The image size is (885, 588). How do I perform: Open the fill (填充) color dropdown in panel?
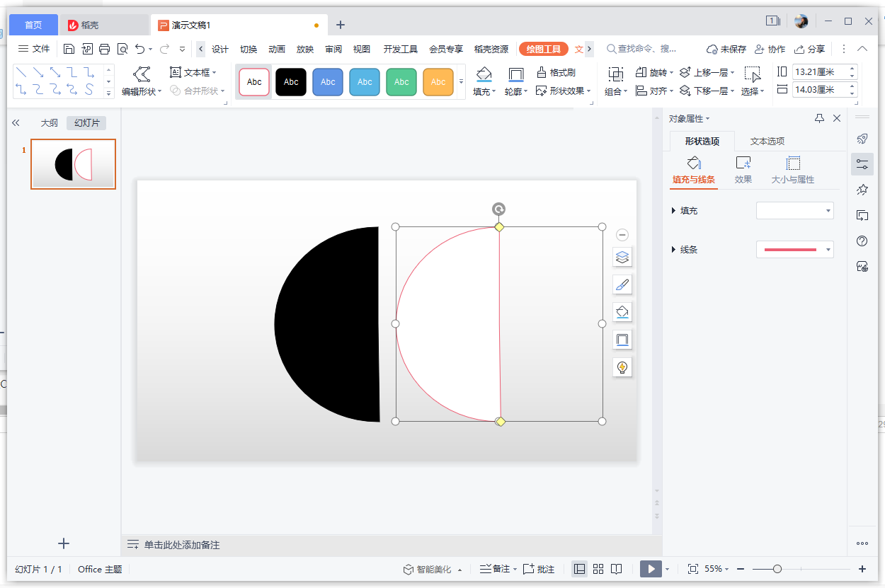click(x=795, y=210)
